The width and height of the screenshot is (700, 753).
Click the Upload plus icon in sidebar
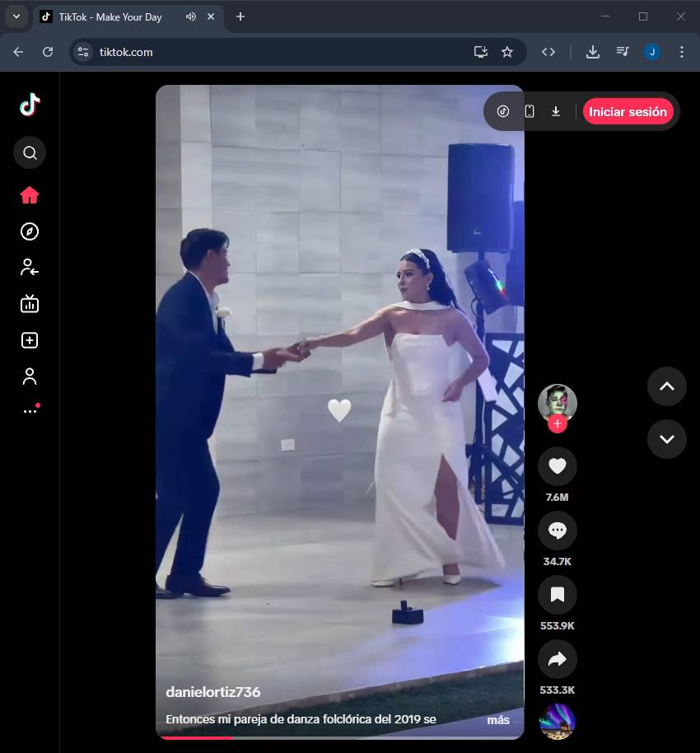click(x=30, y=340)
